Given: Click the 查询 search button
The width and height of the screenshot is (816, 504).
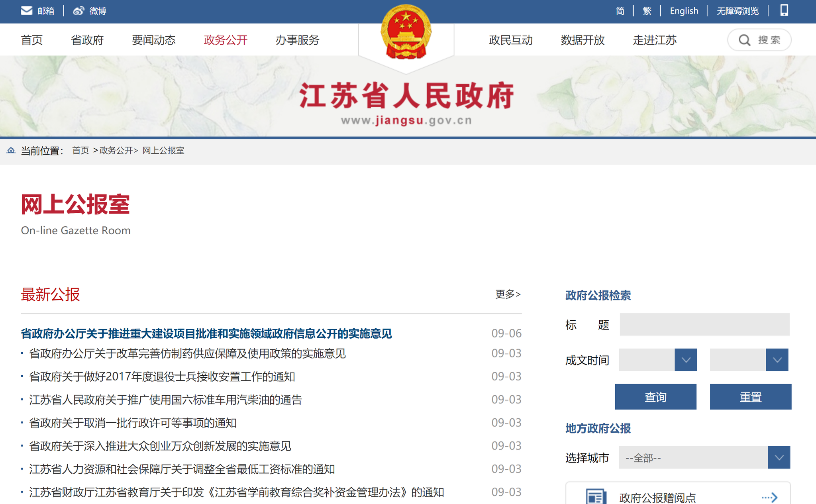Looking at the screenshot, I should 655,396.
